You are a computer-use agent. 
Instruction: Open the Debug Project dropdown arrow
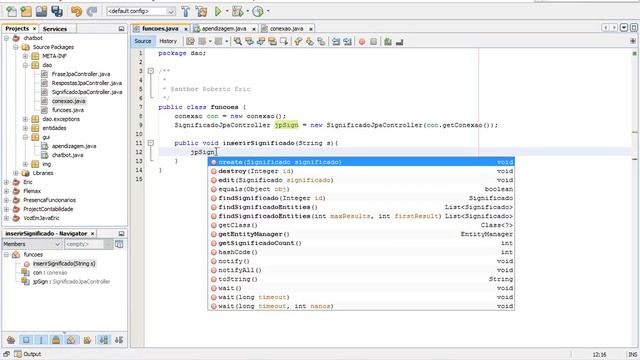[x=247, y=11]
